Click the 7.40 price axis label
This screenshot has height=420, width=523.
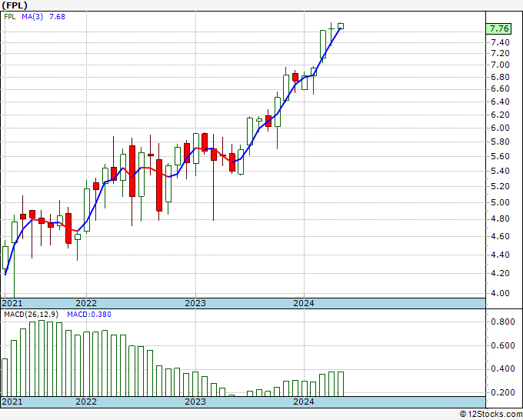pos(500,42)
